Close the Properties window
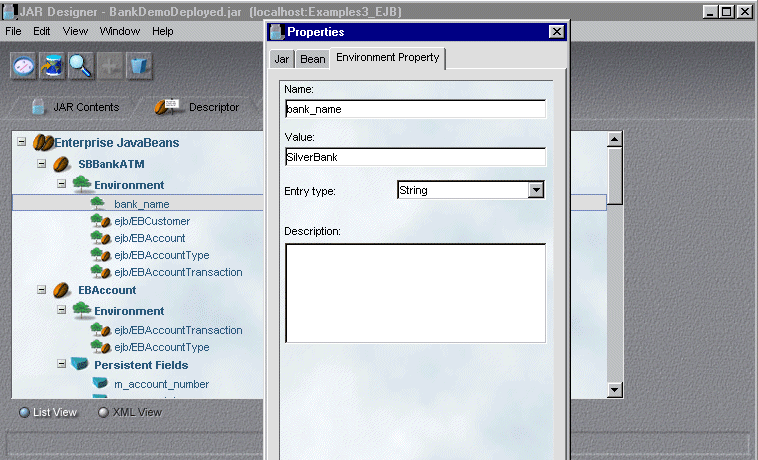The width and height of the screenshot is (758, 460). 556,32
